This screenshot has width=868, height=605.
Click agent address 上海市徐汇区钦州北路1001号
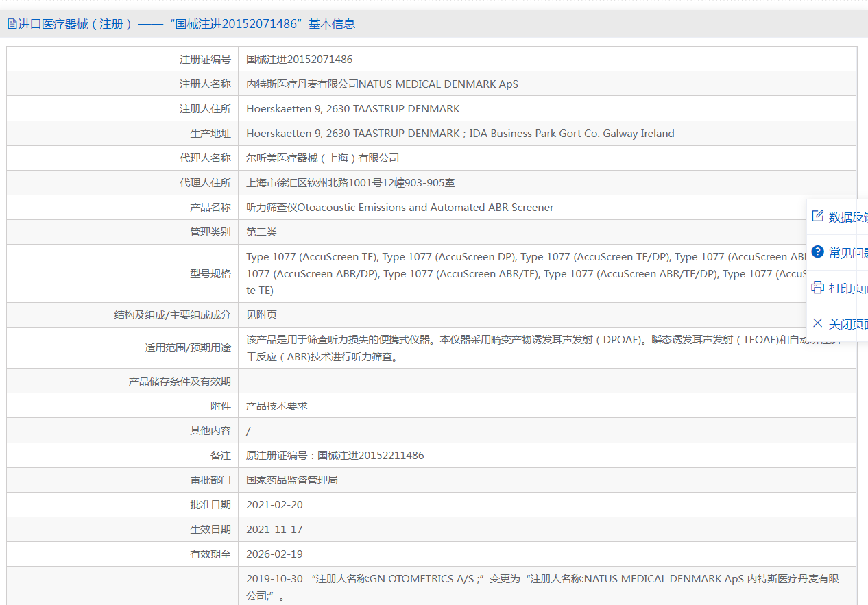tap(350, 183)
